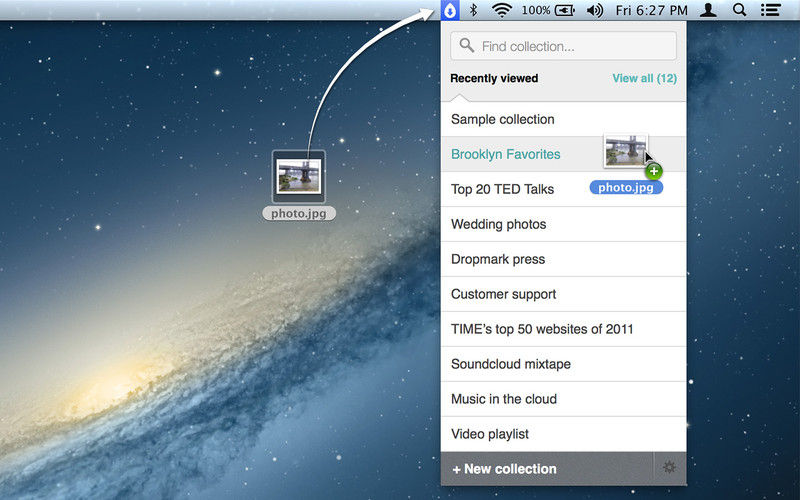Viewport: 800px width, 500px height.
Task: Click the battery status icon
Action: click(564, 10)
